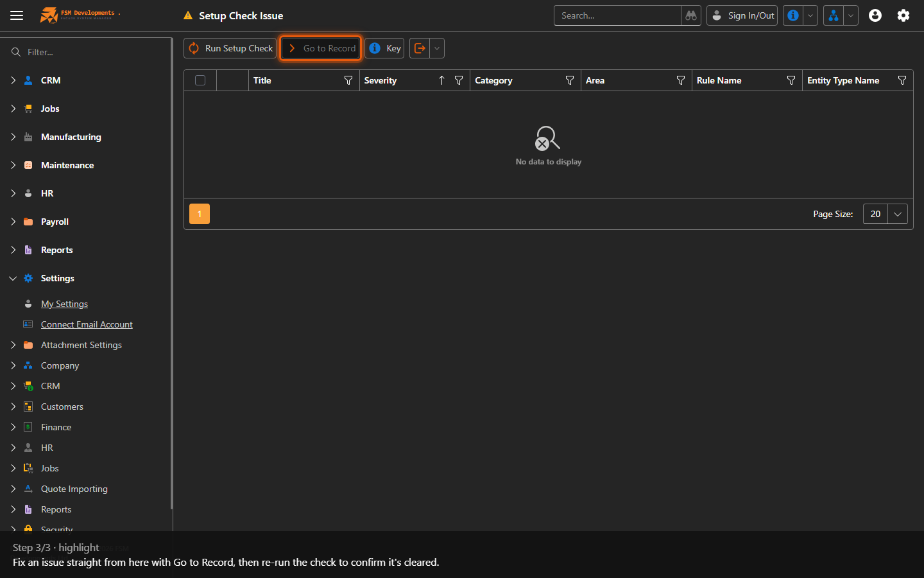924x578 pixels.
Task: Click the Sign In/Out button
Action: point(742,15)
